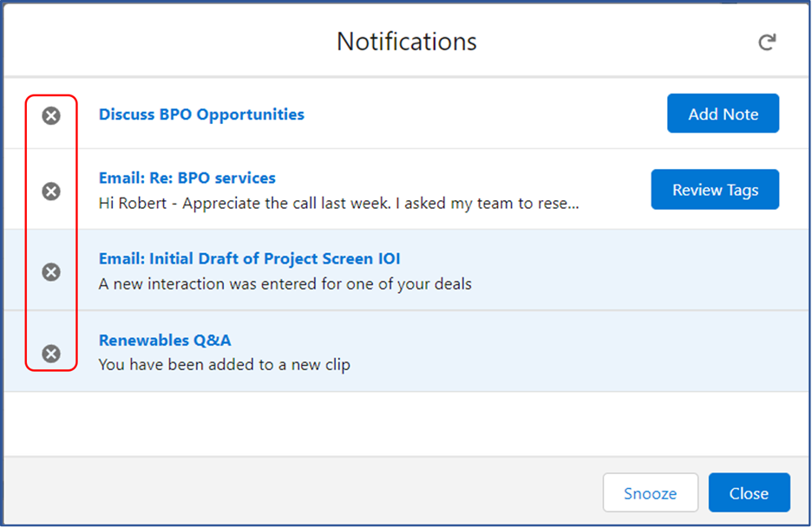Screen dimensions: 812x527
Task: Remove the Initial Draft of Project Screen IOI notification
Action: (x=51, y=272)
